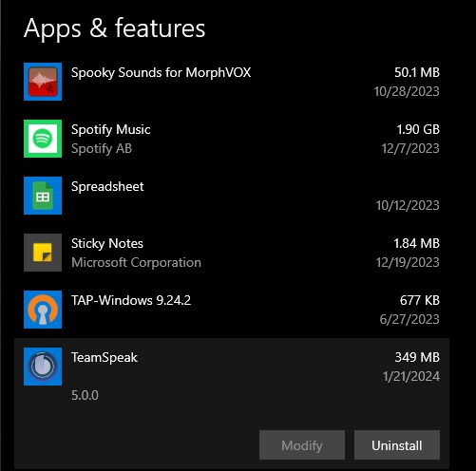Click the 1/21/2024 install date of TeamSpeak
Viewport: 476px width, 471px height.
pos(411,376)
